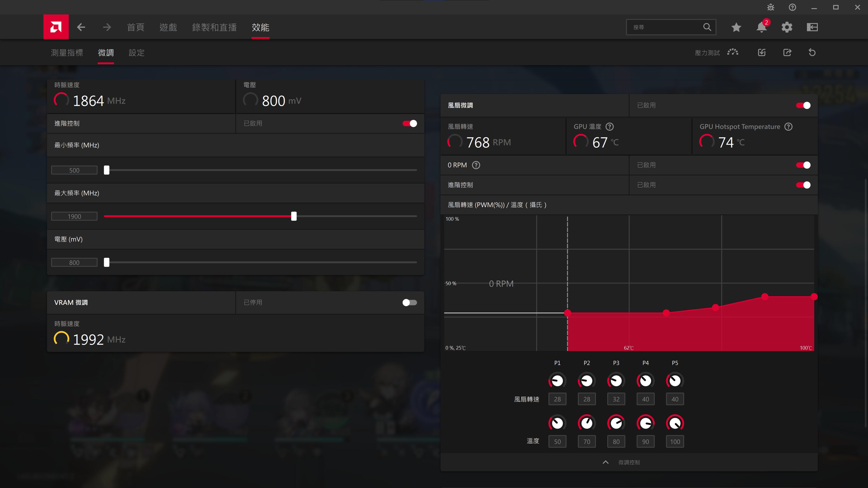
Task: Click the back navigation arrow
Action: 81,27
